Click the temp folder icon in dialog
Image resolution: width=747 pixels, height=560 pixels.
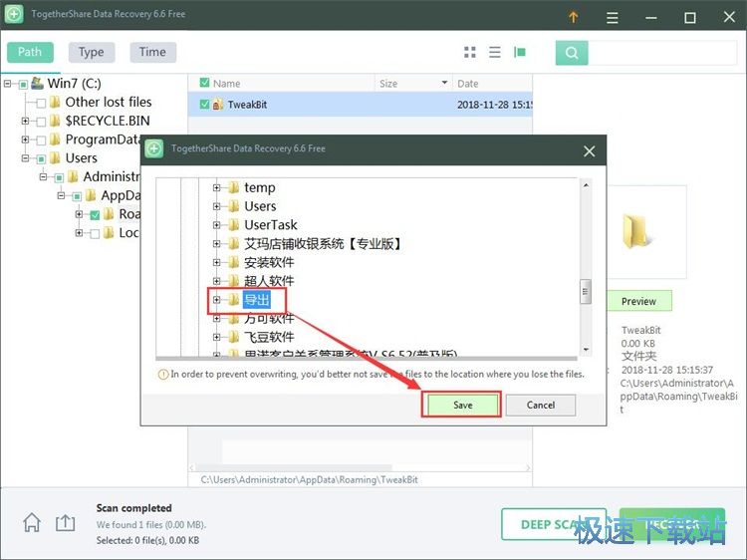click(233, 187)
